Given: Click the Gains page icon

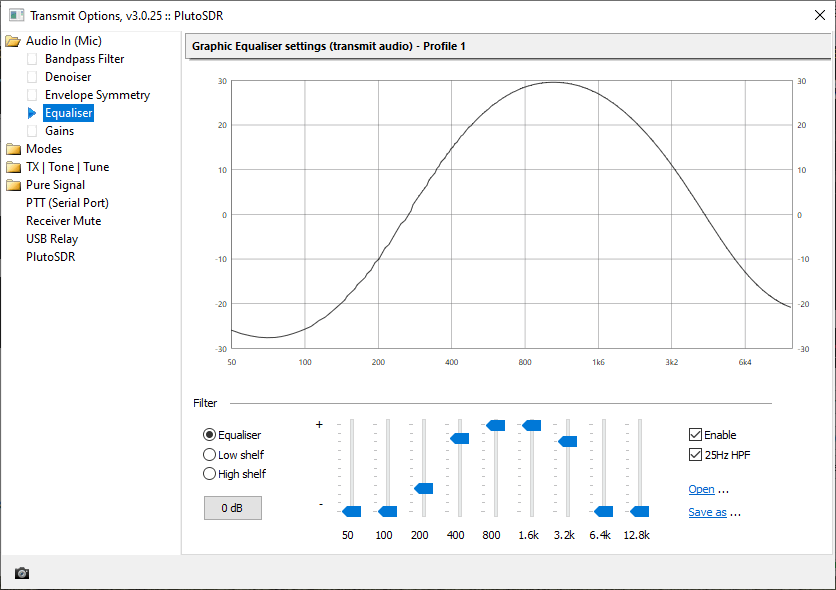Looking at the screenshot, I should [x=32, y=131].
